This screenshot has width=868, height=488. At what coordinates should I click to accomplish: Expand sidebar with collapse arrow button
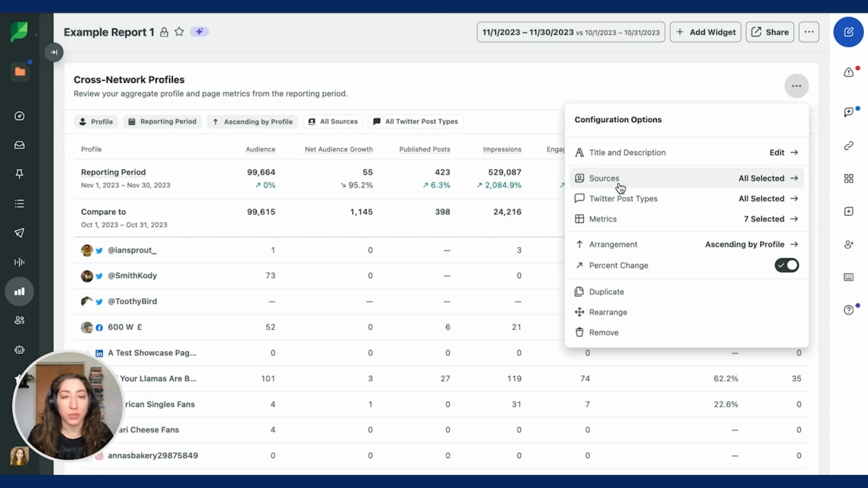click(x=54, y=52)
